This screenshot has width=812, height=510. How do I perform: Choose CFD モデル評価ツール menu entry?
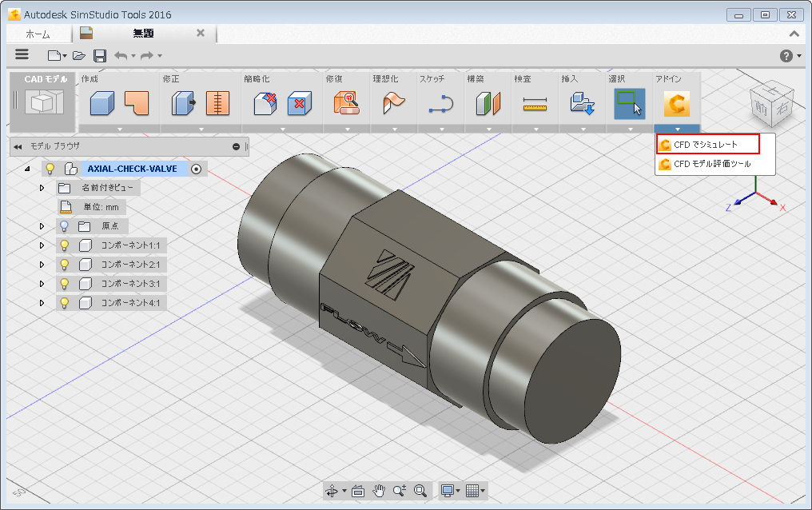pos(712,164)
